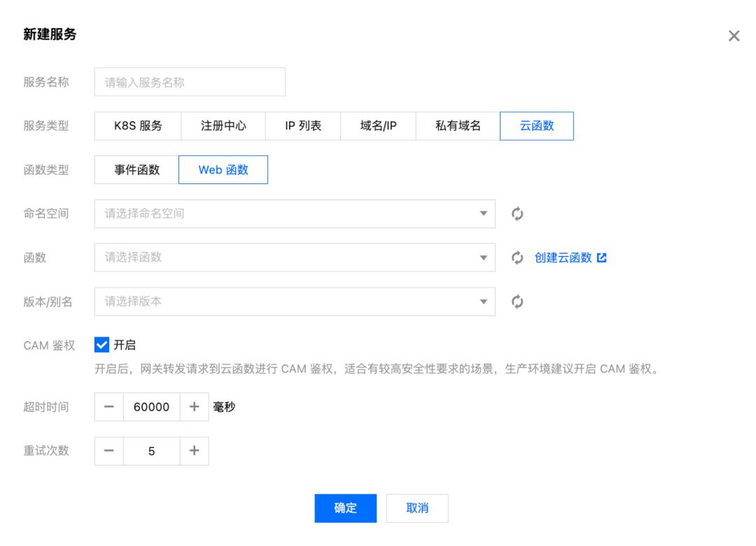Uncheck the CAM 鉴权 开启 checkbox
This screenshot has width=756, height=546.
tap(101, 345)
